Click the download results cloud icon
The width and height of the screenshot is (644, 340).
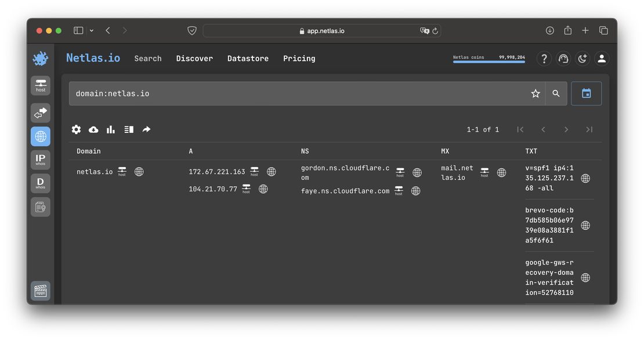tap(93, 129)
